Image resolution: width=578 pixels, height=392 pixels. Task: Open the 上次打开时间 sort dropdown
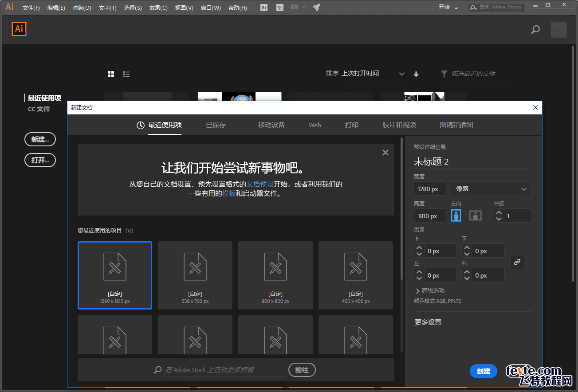pyautogui.click(x=374, y=74)
